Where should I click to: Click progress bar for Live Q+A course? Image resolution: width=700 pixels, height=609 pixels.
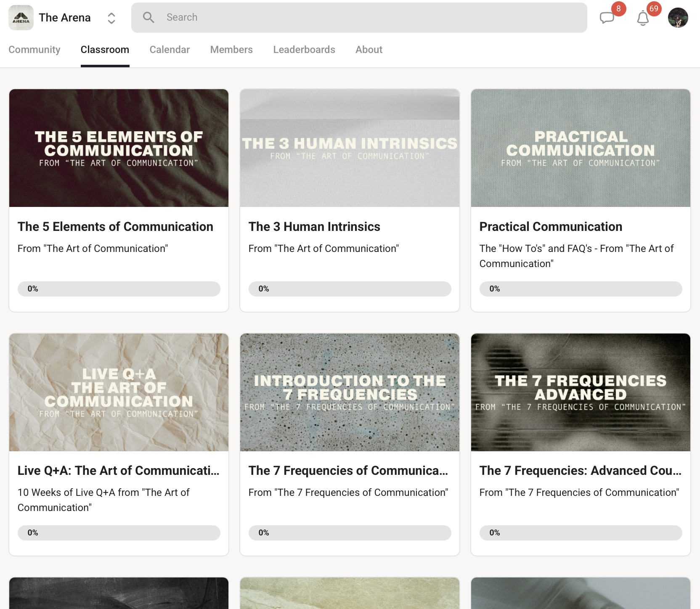click(119, 533)
